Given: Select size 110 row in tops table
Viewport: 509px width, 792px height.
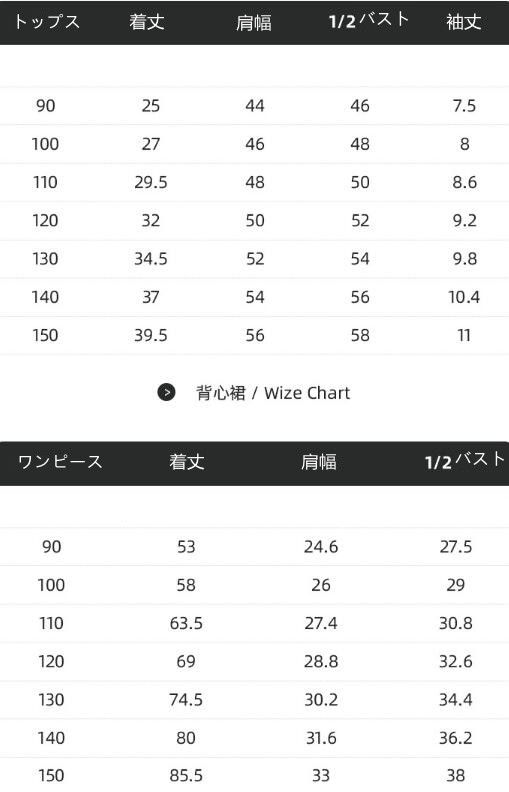Looking at the screenshot, I should 254,182.
